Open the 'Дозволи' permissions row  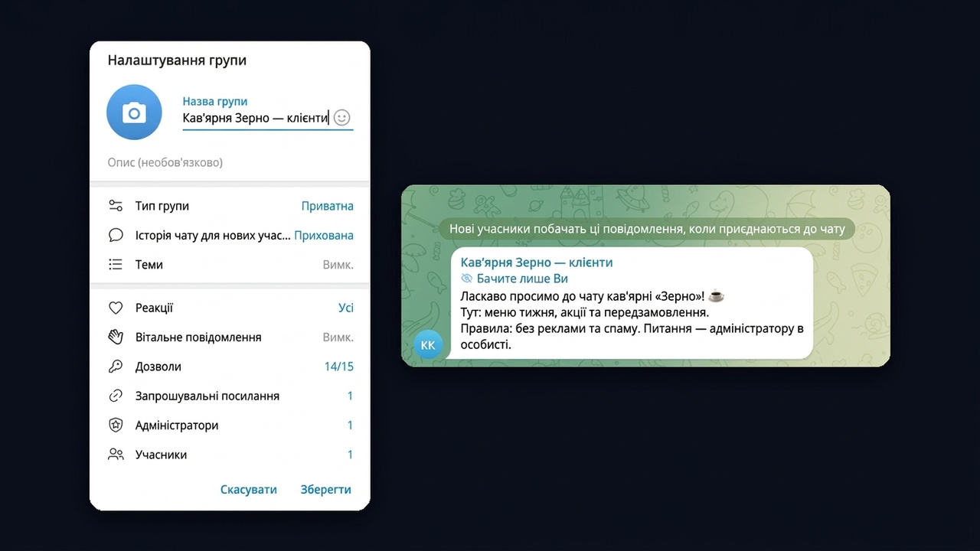230,367
